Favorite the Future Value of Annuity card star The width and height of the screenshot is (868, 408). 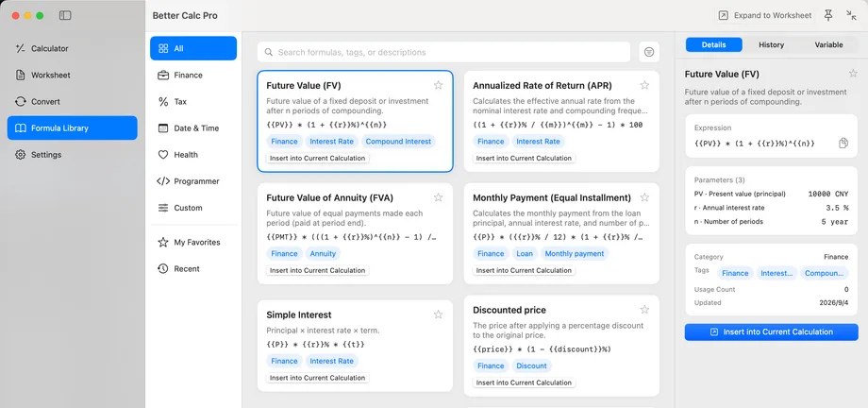click(439, 197)
